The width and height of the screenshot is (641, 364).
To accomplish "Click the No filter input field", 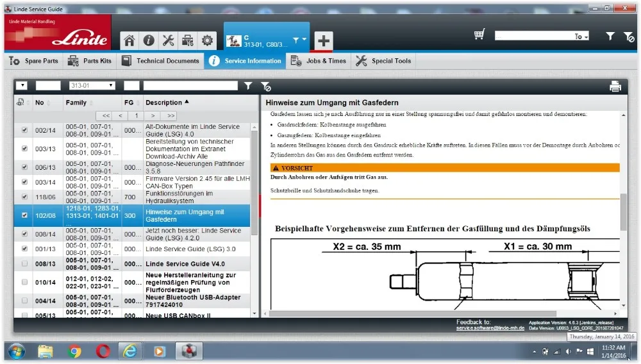I will click(48, 85).
